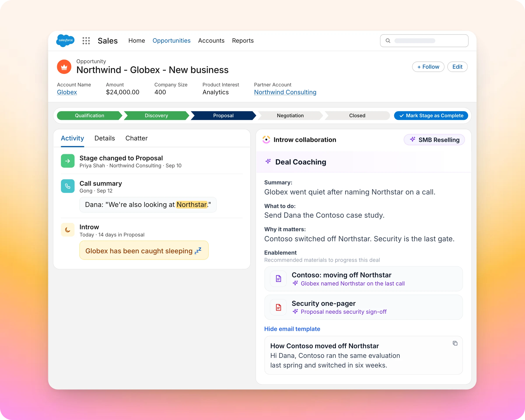Select the Closed stage in path

click(357, 116)
